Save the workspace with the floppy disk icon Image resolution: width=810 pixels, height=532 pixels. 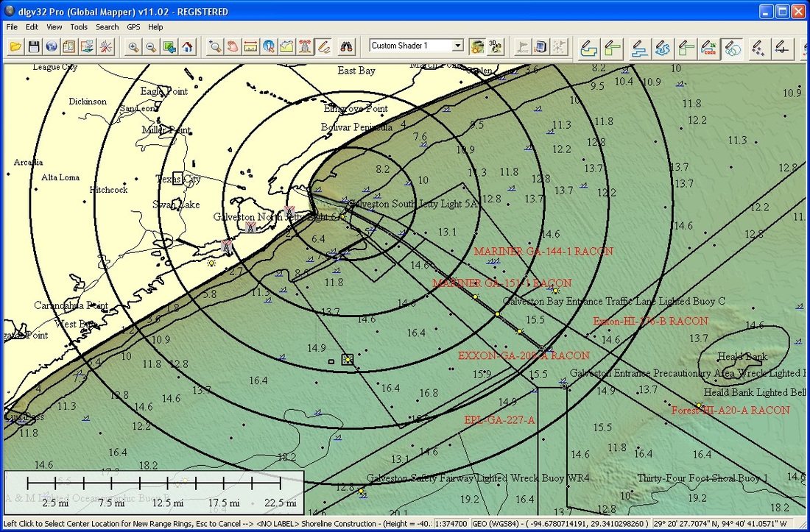[x=34, y=47]
